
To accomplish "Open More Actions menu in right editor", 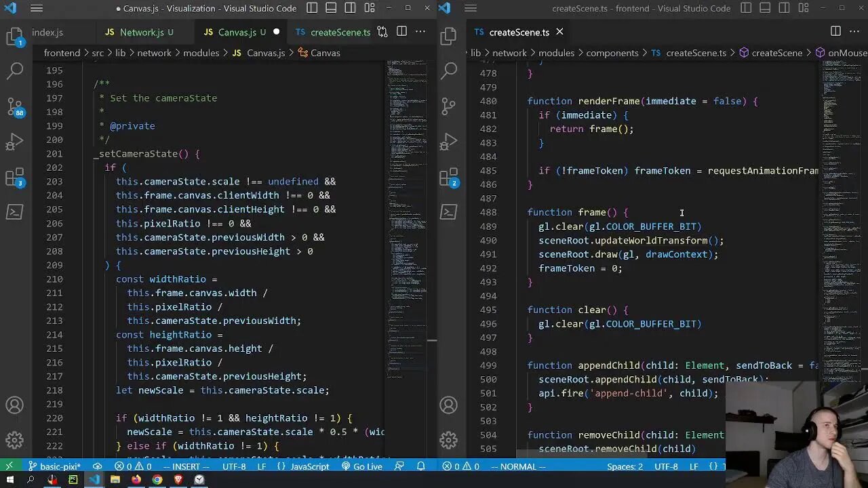I will (x=854, y=32).
